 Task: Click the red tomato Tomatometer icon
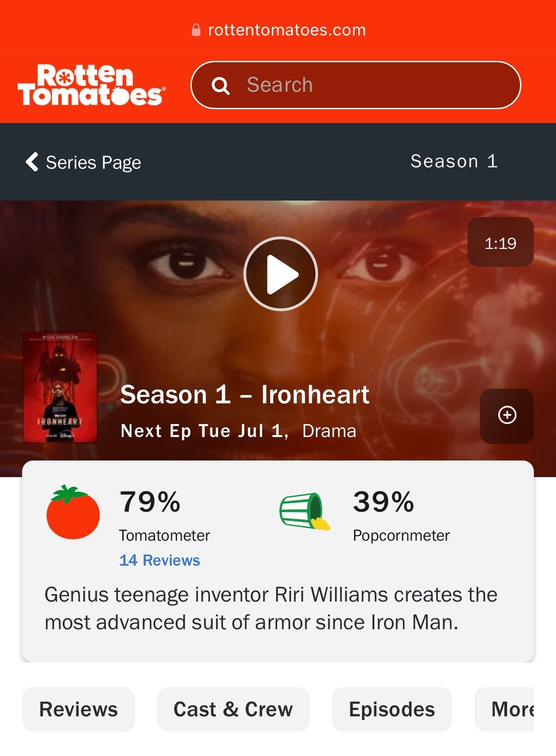click(73, 512)
